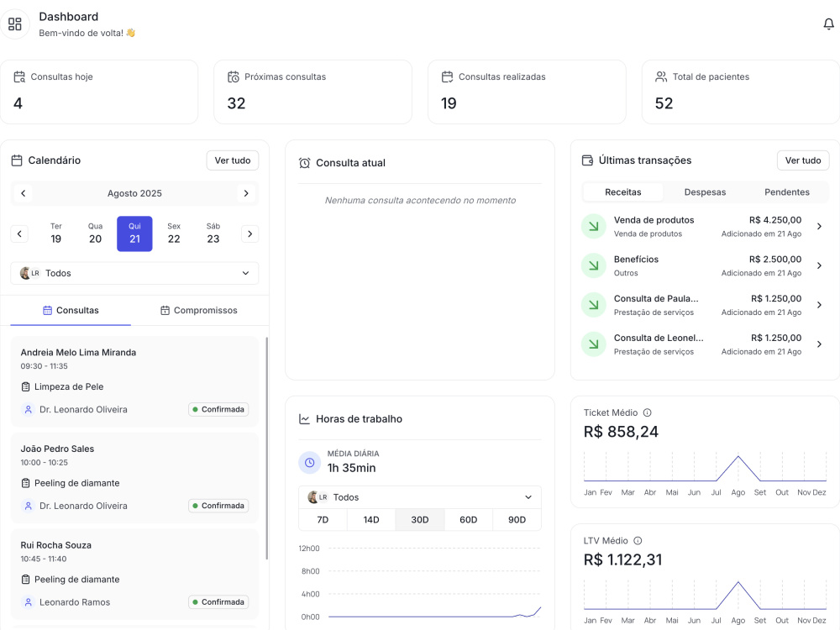Click the green arrow icon for Consulta de Paula
This screenshot has width=840, height=630.
(x=594, y=305)
